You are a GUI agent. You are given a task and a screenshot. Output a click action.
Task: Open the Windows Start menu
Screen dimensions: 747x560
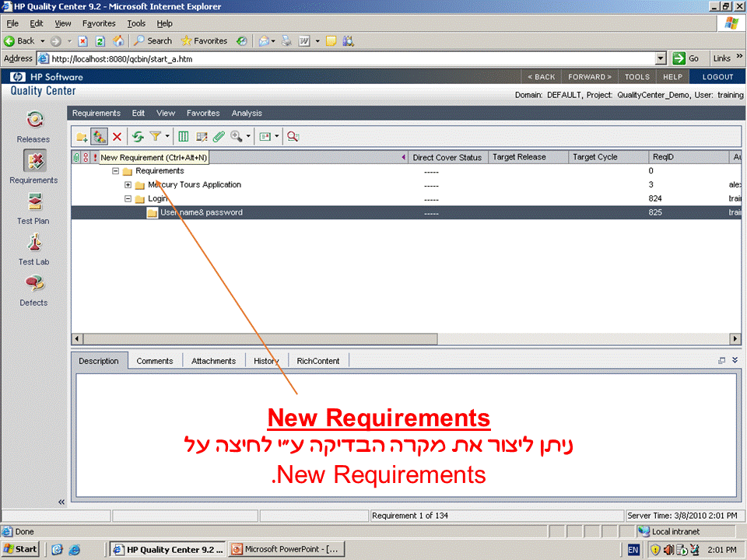[x=20, y=549]
